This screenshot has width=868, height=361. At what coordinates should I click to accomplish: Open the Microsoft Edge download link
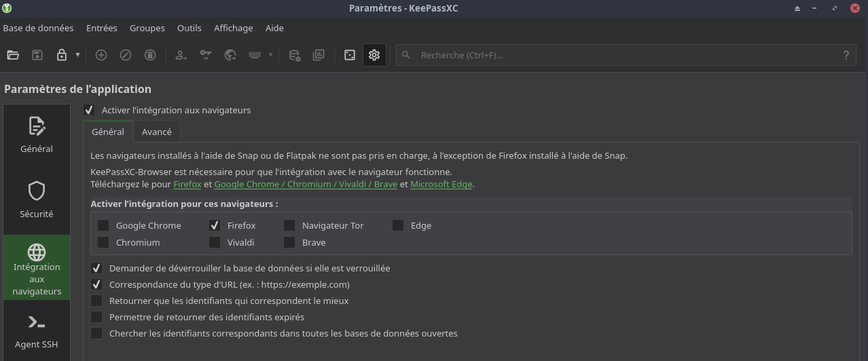441,184
